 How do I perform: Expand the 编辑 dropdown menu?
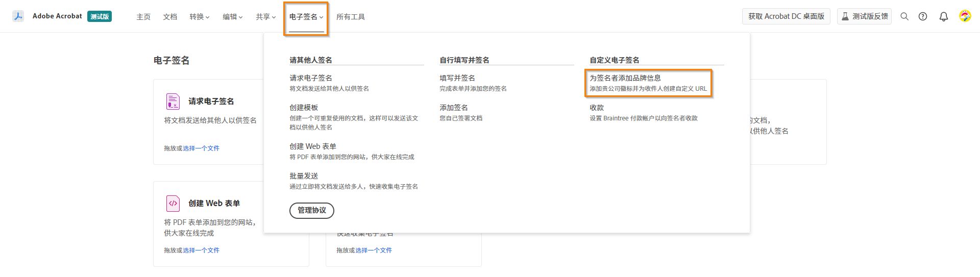(x=232, y=17)
